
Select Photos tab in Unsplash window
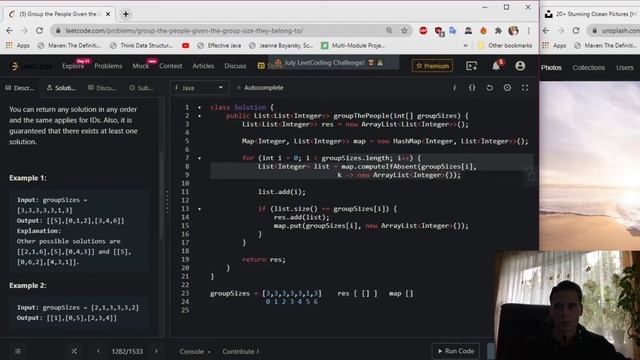tap(551, 68)
